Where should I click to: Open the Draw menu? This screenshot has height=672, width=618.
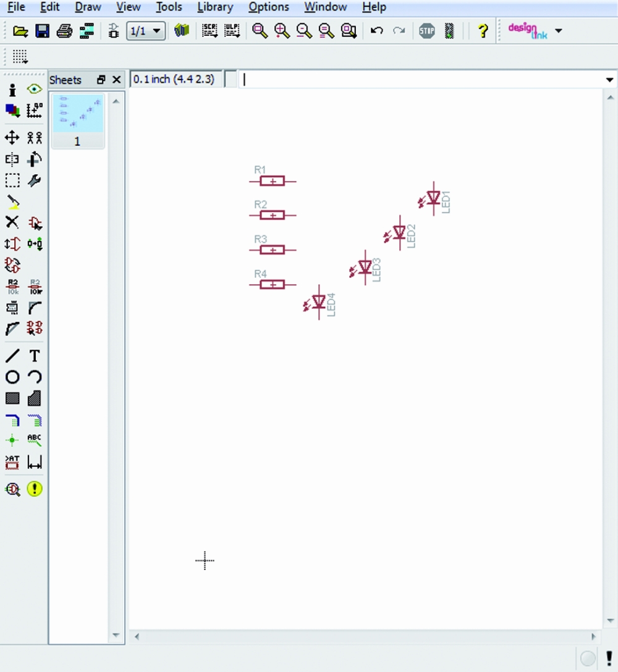tap(88, 7)
